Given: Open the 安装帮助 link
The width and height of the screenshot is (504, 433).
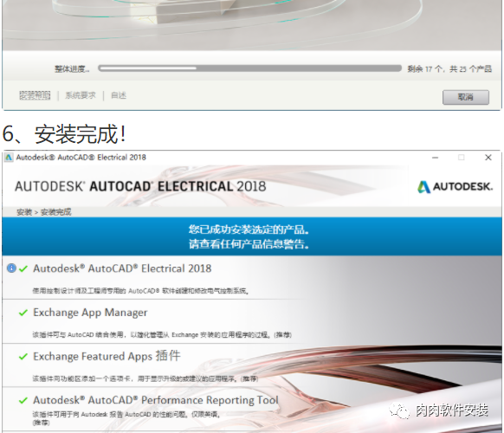Looking at the screenshot, I should pos(35,95).
